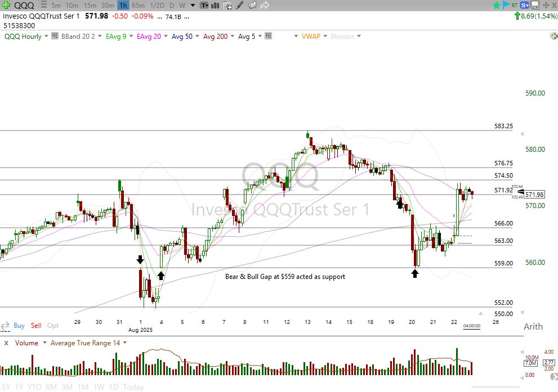Select the 3M range button
This screenshot has width=558, height=392.
pyautogui.click(x=67, y=387)
